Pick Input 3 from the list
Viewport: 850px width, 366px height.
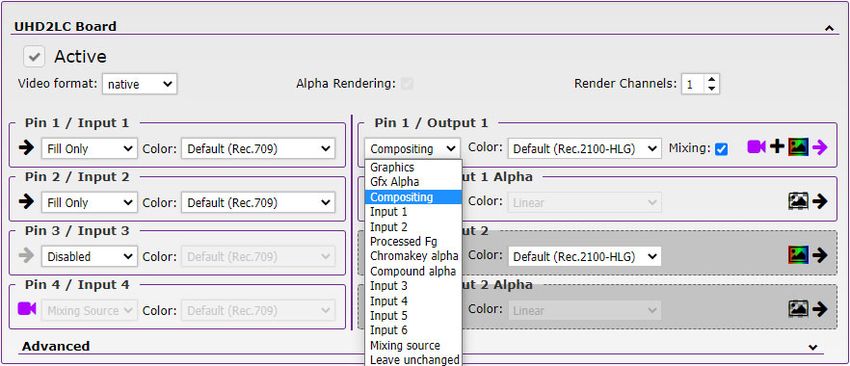click(x=413, y=286)
